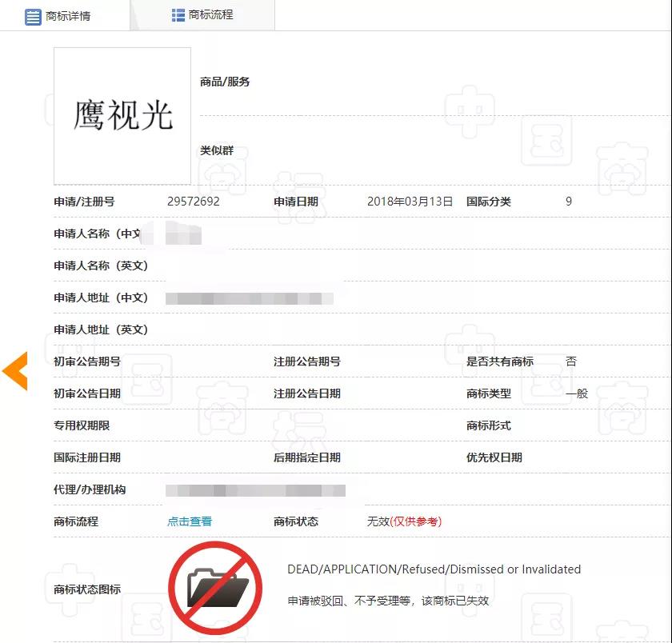Click the list icon beside 商标详情
The image size is (672, 643).
click(33, 16)
